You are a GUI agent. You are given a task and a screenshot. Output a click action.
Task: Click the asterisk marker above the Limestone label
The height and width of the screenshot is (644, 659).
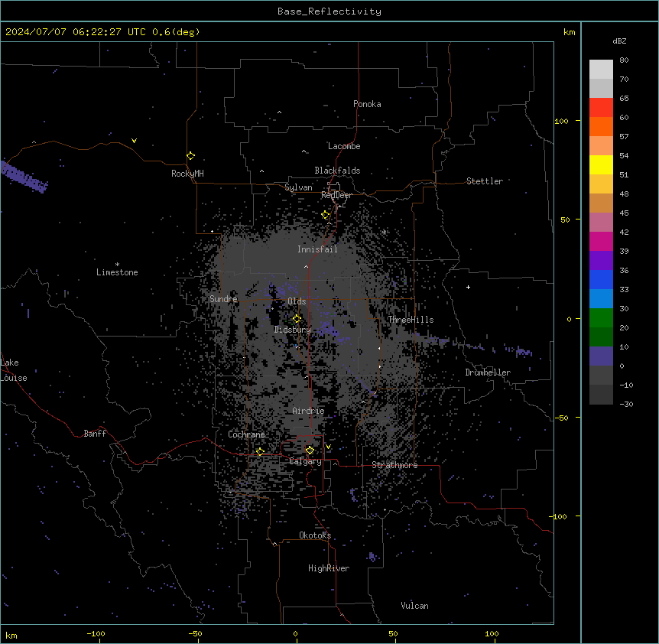pos(117,265)
